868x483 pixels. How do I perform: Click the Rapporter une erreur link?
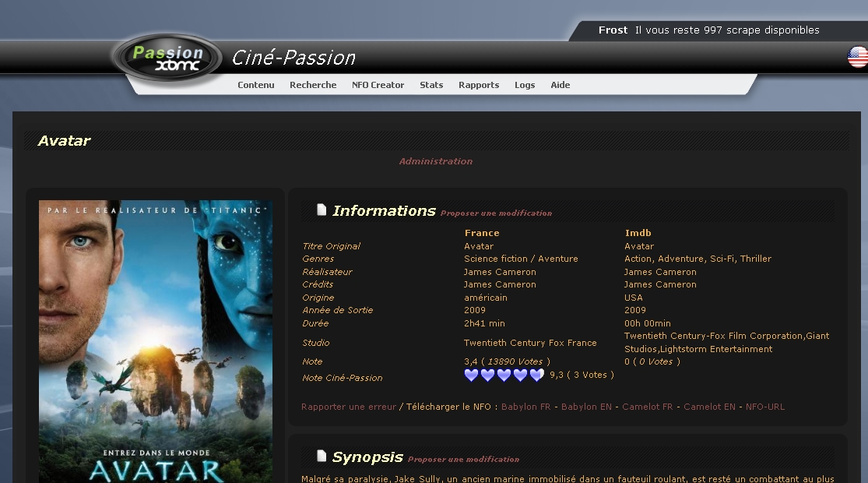coord(349,407)
